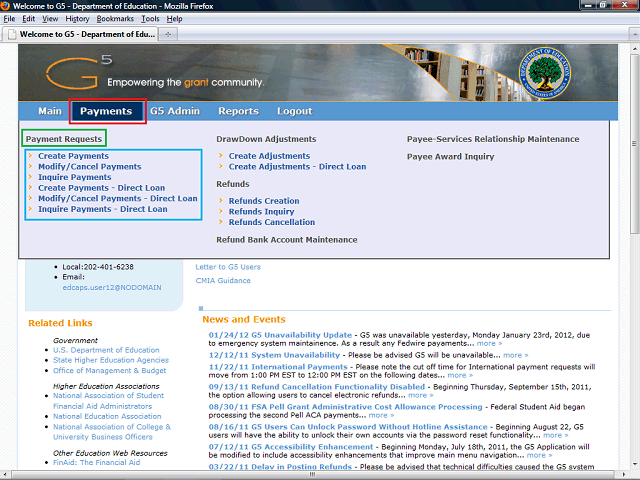Viewport: 640px width, 480px height.
Task: Open Modify/Cancel Payments link
Action: [x=90, y=167]
